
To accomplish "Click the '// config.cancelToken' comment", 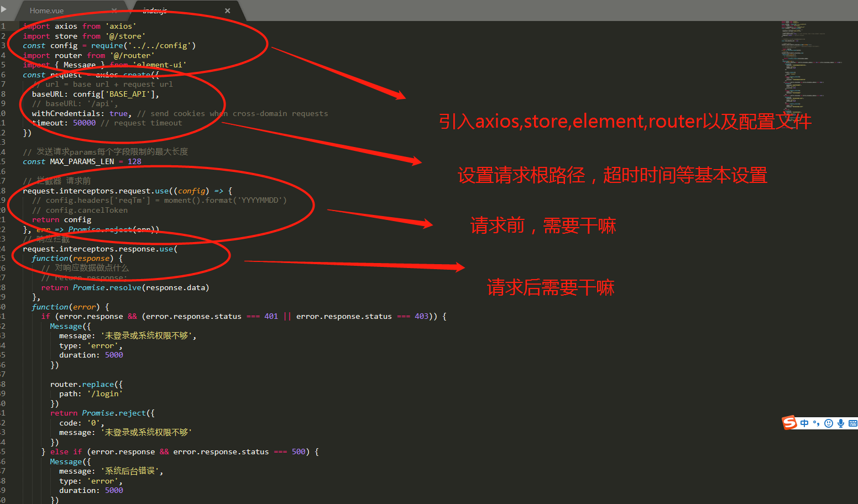I will [80, 210].
